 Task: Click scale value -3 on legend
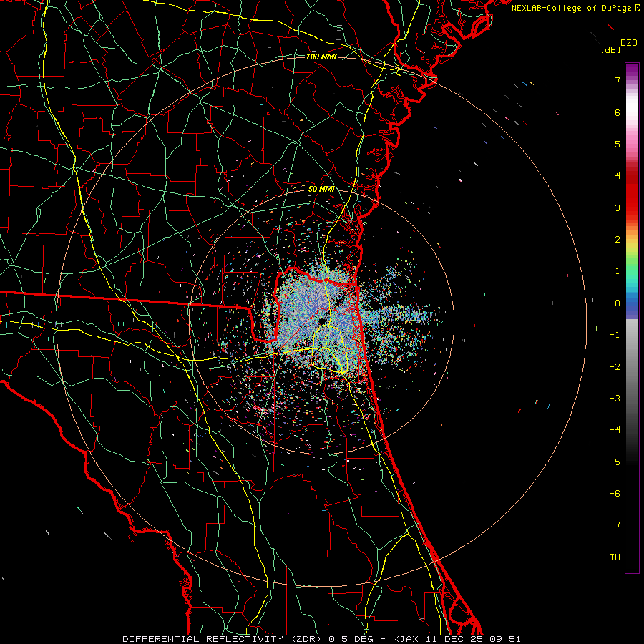615,399
